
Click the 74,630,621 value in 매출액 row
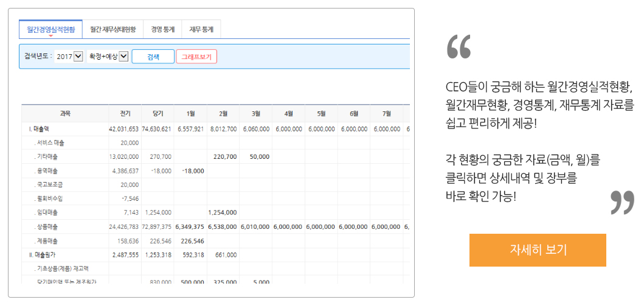tap(156, 129)
